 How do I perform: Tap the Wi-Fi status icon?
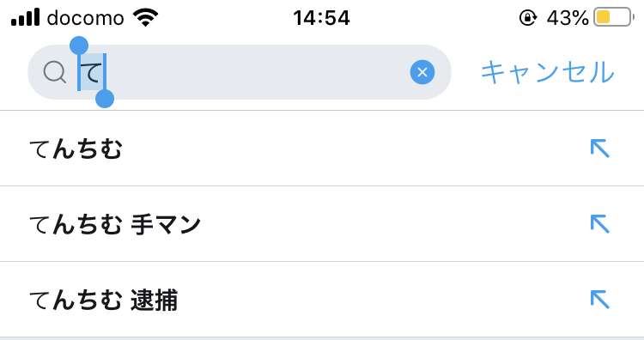pyautogui.click(x=145, y=18)
